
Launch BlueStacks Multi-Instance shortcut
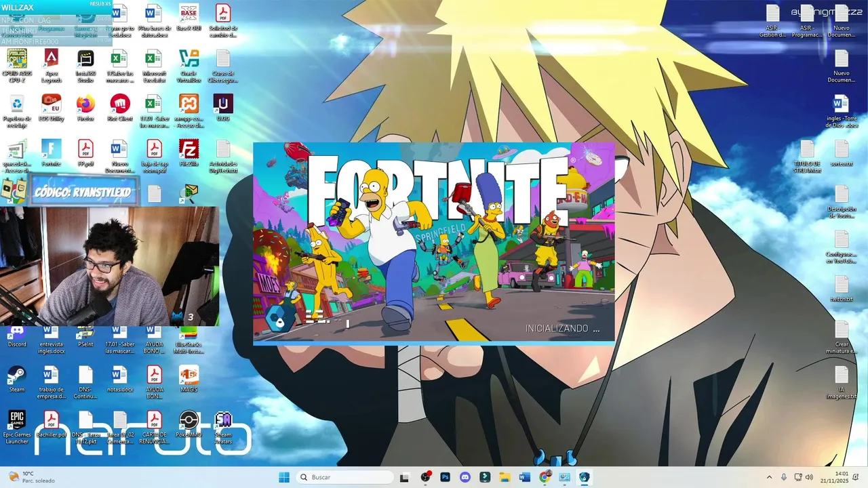pos(189,339)
